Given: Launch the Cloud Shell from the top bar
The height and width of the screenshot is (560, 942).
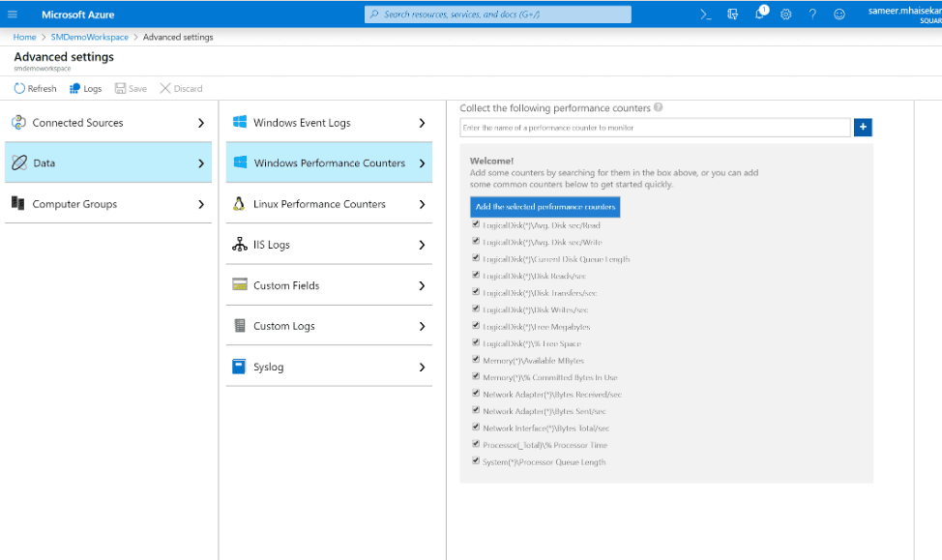Looking at the screenshot, I should click(703, 15).
